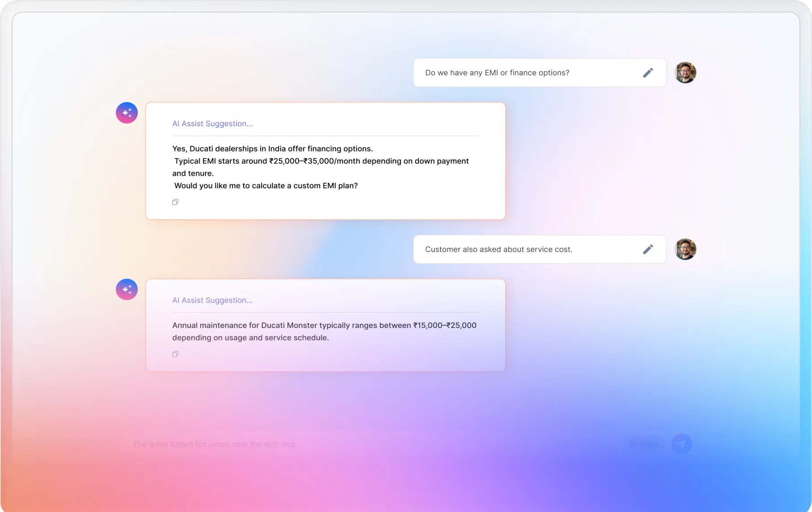Copy the annual maintenance suggestion

click(175, 354)
